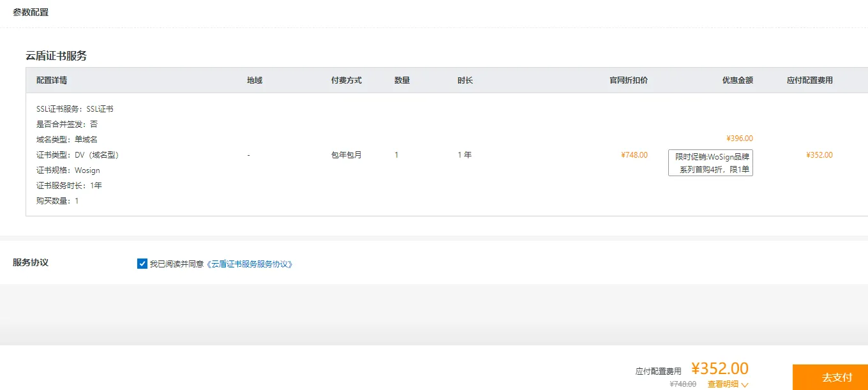Open the 云盾证书服务服务协议 link
The image size is (868, 390).
tap(250, 264)
